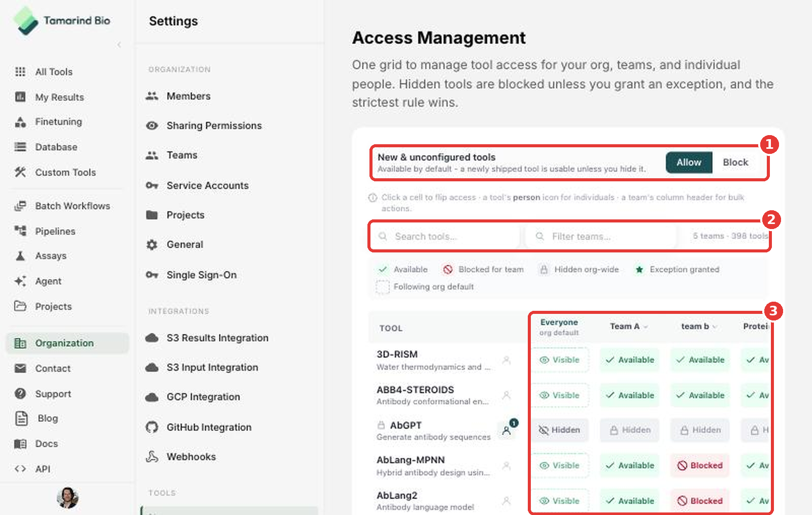Flip 3D-RISM Team A Available cell
The image size is (812, 515).
pyautogui.click(x=629, y=360)
